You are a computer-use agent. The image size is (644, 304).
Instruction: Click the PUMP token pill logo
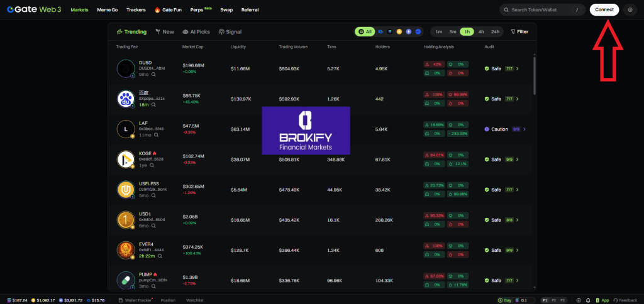tap(126, 281)
